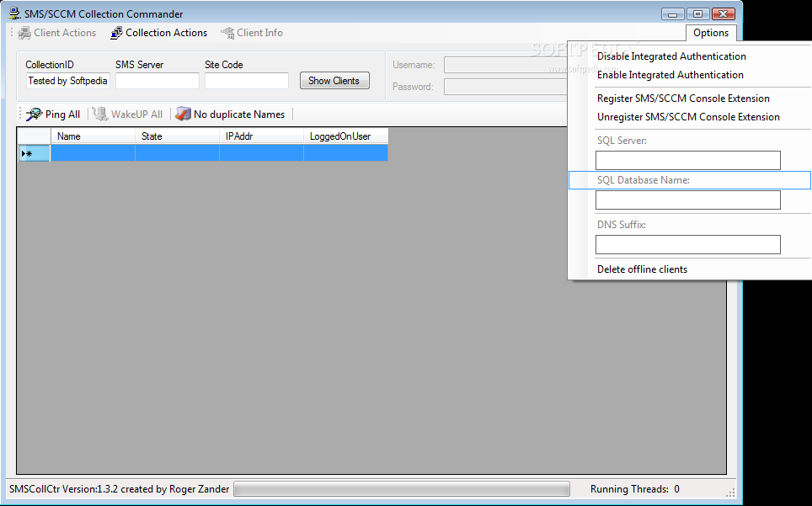
Task: Focus the Site Code input field
Action: [x=247, y=81]
